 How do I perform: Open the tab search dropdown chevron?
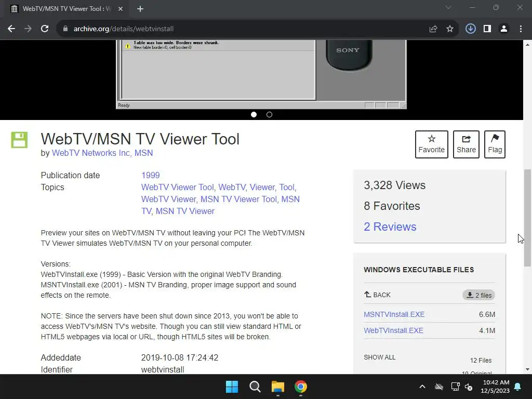(x=448, y=7)
